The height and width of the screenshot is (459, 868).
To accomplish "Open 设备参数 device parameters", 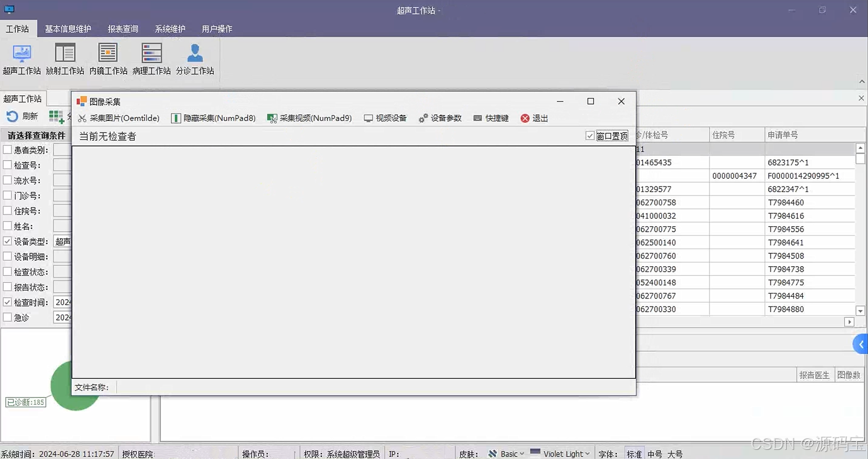I will pyautogui.click(x=440, y=118).
